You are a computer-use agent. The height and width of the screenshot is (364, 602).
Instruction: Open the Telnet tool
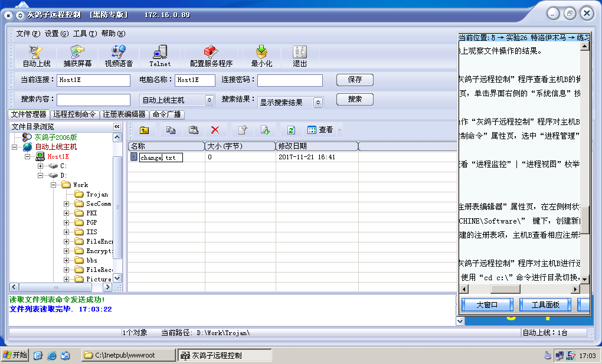pos(160,56)
